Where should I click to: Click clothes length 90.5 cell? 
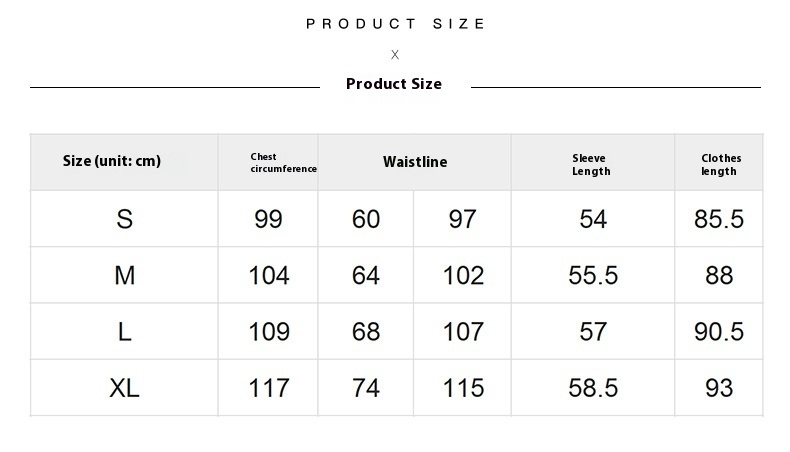click(719, 332)
